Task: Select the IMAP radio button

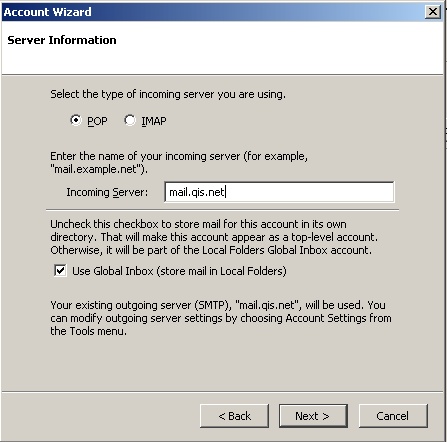Action: (x=130, y=120)
